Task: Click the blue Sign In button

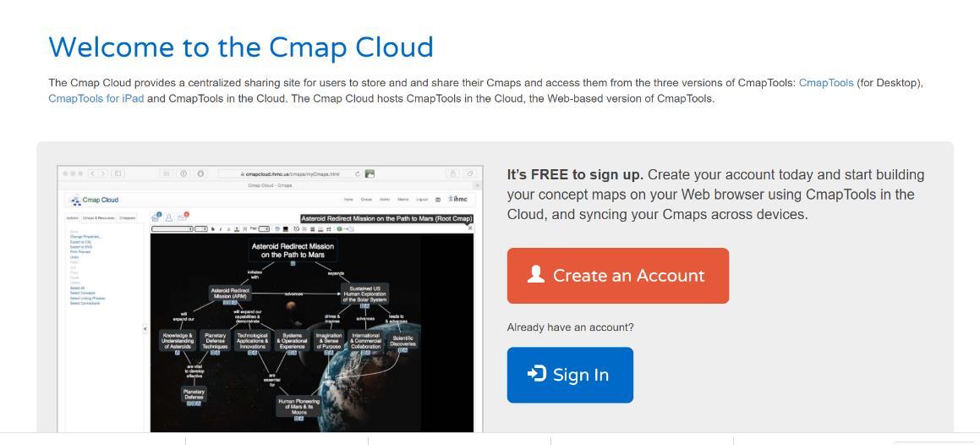Action: click(569, 375)
